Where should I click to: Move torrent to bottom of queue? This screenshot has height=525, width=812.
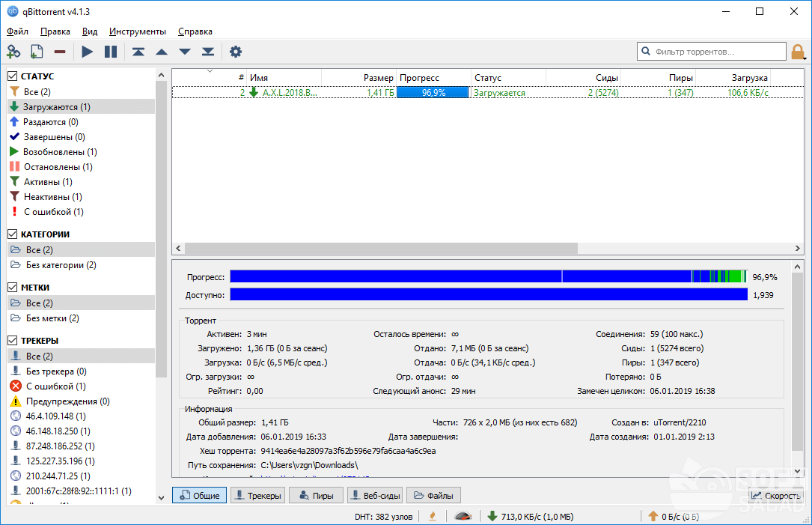(208, 52)
